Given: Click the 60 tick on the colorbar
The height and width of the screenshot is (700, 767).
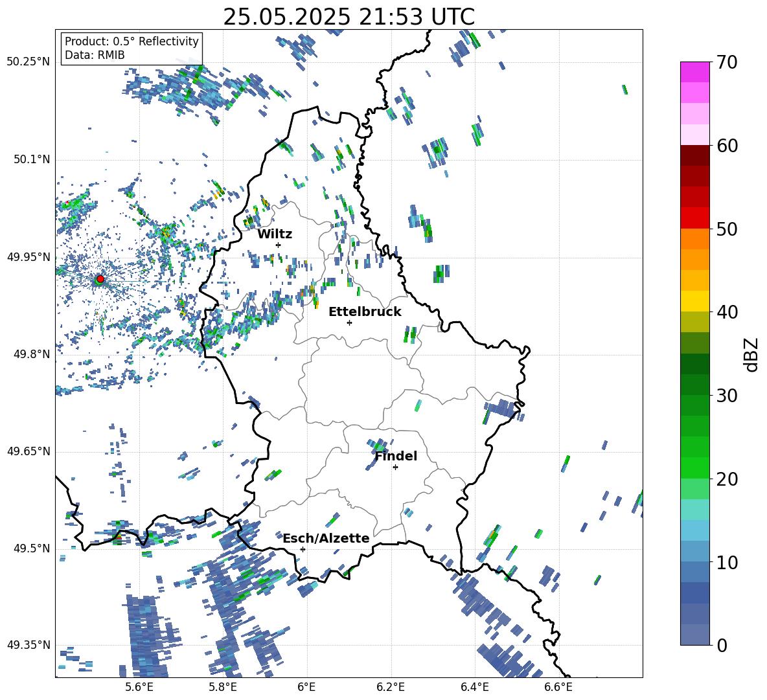Looking at the screenshot, I should pyautogui.click(x=727, y=146).
